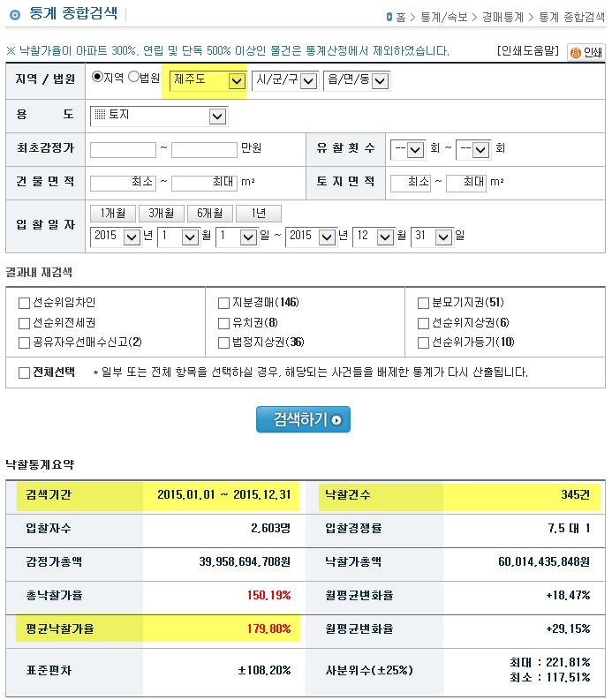Check the 선순위임차인 checkbox

[x=24, y=303]
